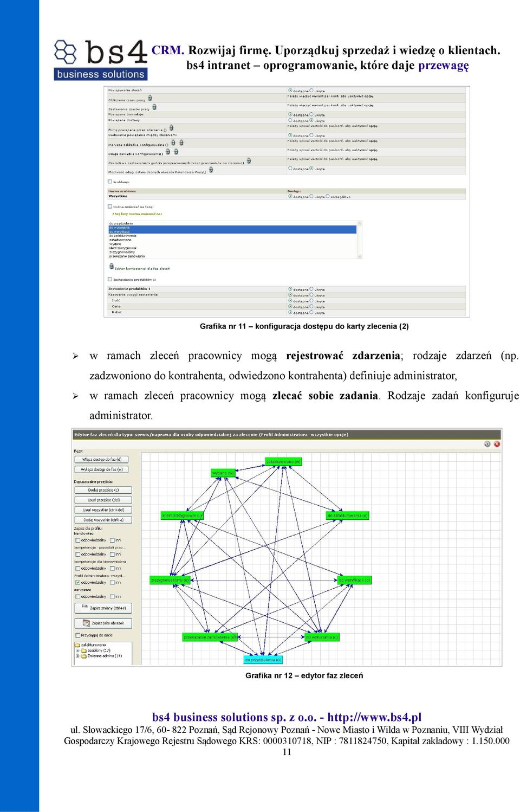The image size is (520, 812).
Task: Click the klient zrezygnował graph node
Action: (182, 515)
